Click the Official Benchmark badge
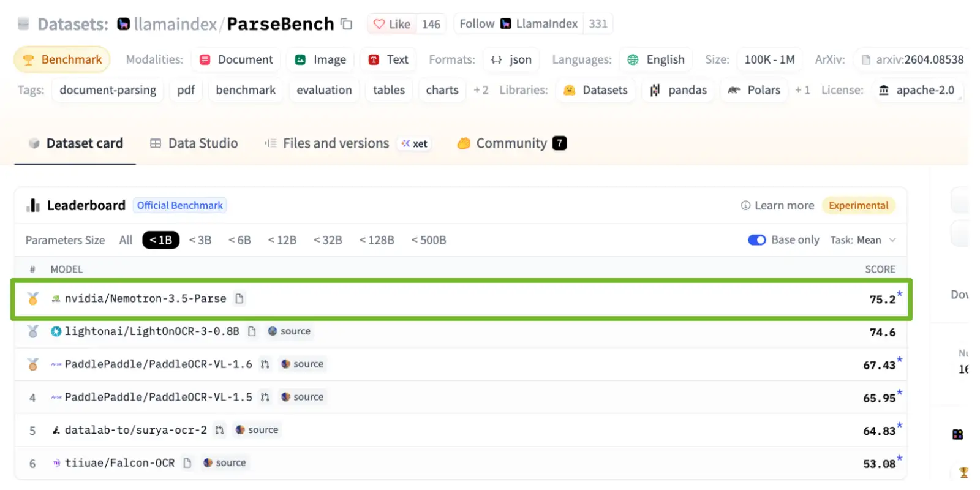The height and width of the screenshot is (490, 980). (180, 205)
